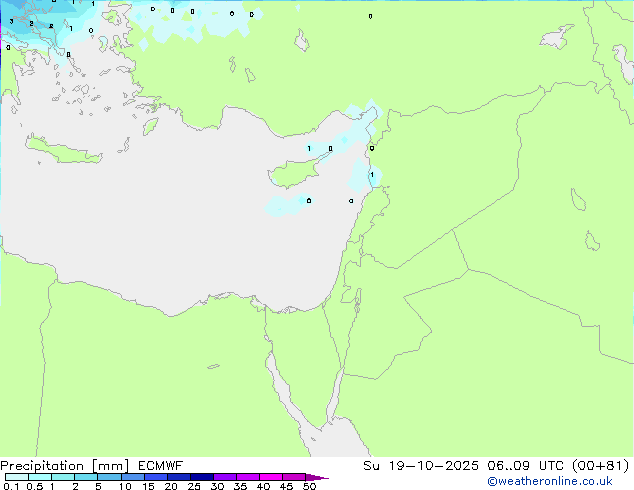
Task: Click the island of Rhodes on map
Action: pos(150,126)
